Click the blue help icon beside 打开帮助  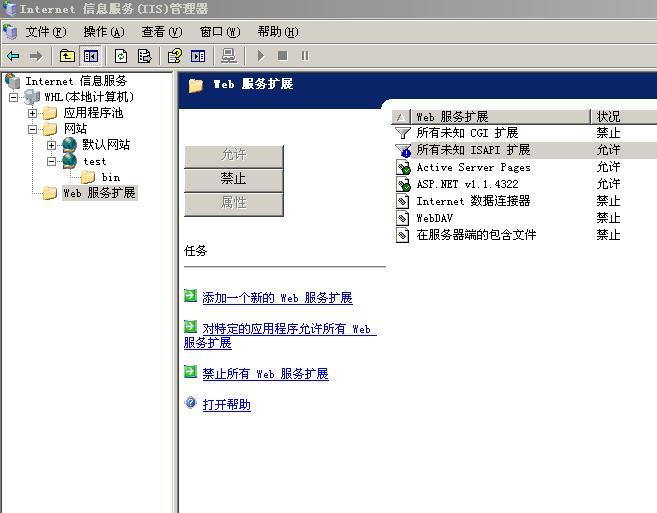[x=190, y=403]
